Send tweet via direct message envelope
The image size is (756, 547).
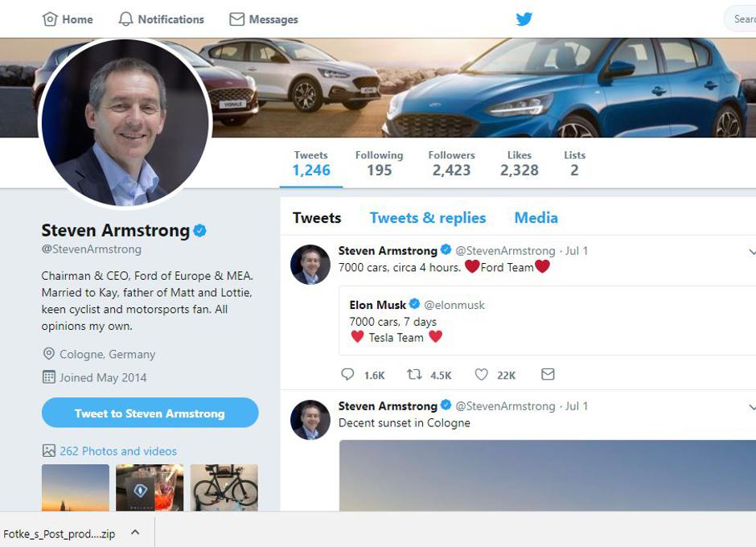(548, 375)
